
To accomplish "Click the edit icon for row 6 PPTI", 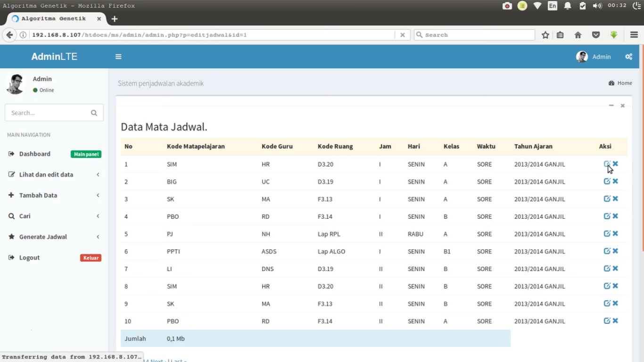I will (607, 251).
